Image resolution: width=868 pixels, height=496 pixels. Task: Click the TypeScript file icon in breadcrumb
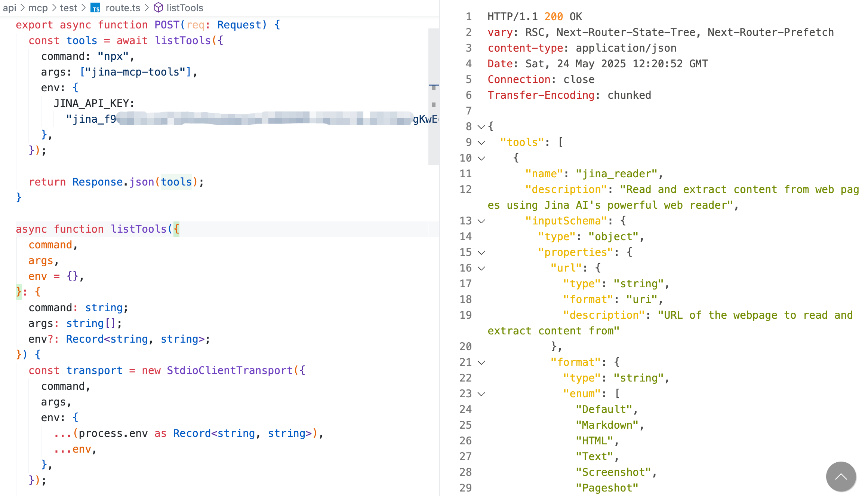coord(96,8)
